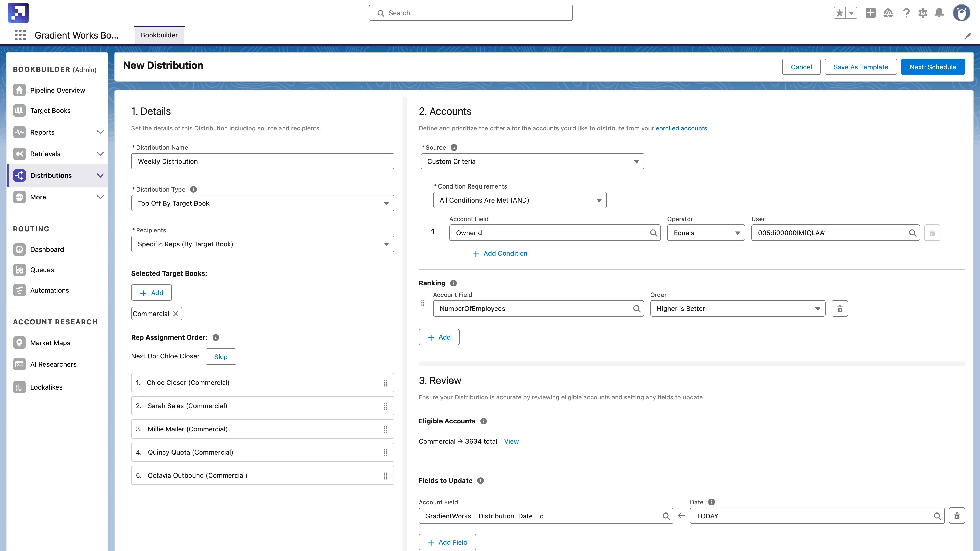Open the Setup gear icon
The image size is (980, 551).
coord(923,13)
